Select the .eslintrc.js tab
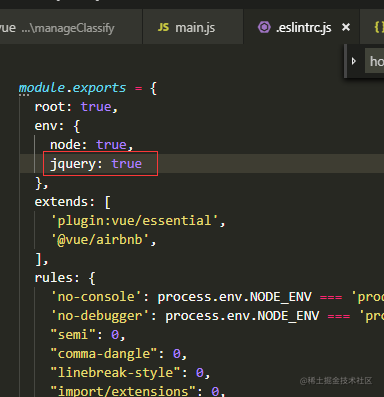 (303, 27)
